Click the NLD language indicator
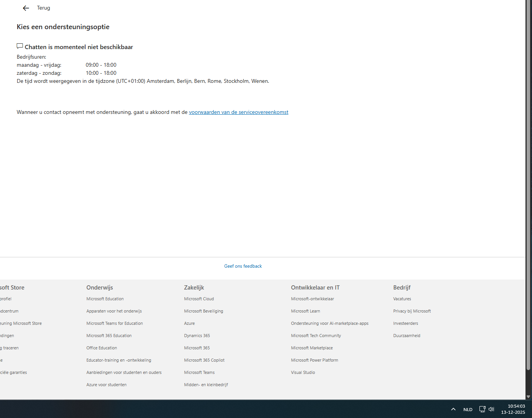Screen dimensions: 532x418 pyautogui.click(x=468, y=409)
